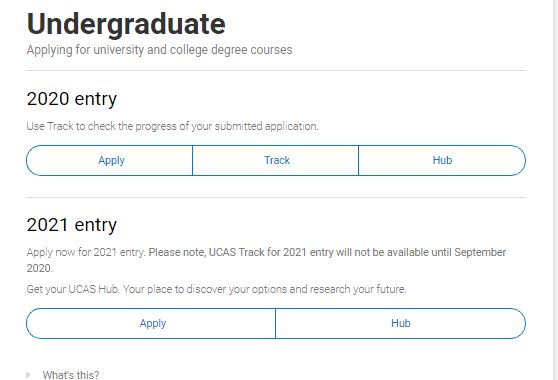Screen dimensions: 558x380
Task: Click the Use Track to check progress text
Action: (x=173, y=126)
